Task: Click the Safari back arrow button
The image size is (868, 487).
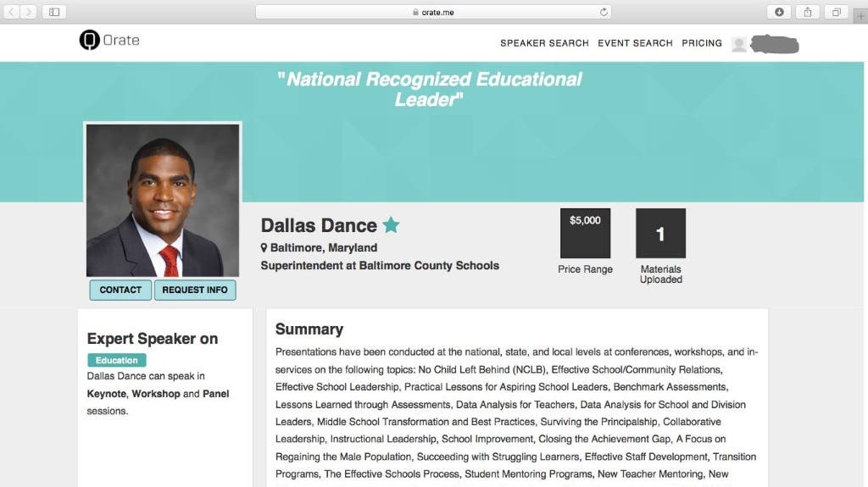Action: [13, 12]
